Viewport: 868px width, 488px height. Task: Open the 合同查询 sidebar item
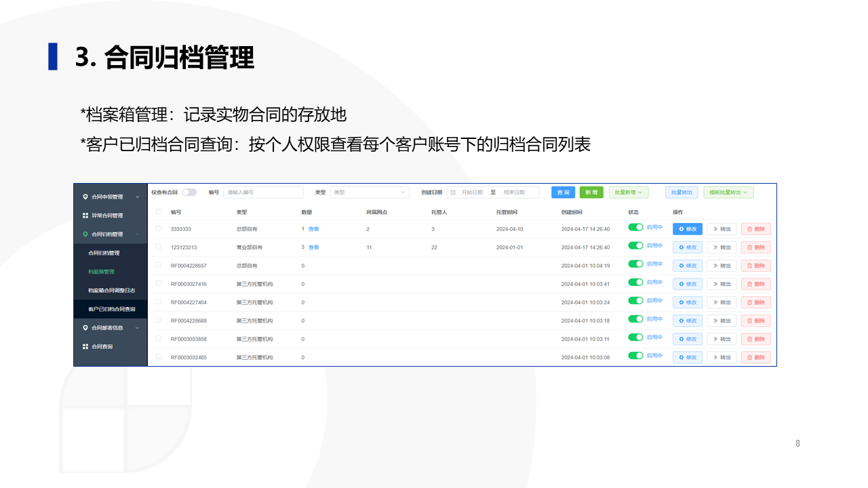(x=111, y=346)
